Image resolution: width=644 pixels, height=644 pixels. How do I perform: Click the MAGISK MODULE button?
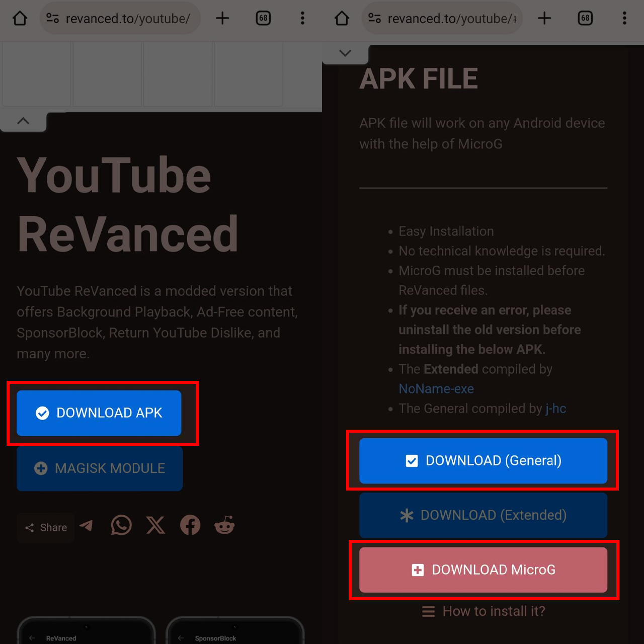pos(100,468)
